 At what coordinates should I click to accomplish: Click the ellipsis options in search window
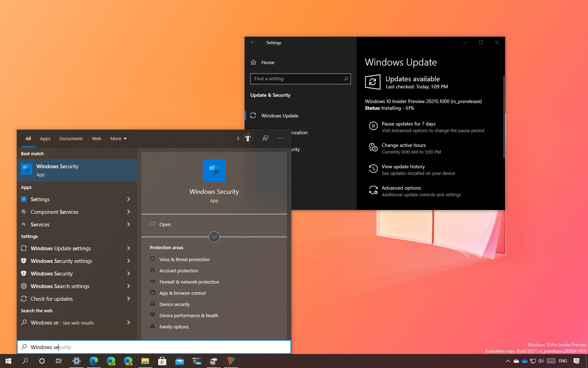click(280, 138)
